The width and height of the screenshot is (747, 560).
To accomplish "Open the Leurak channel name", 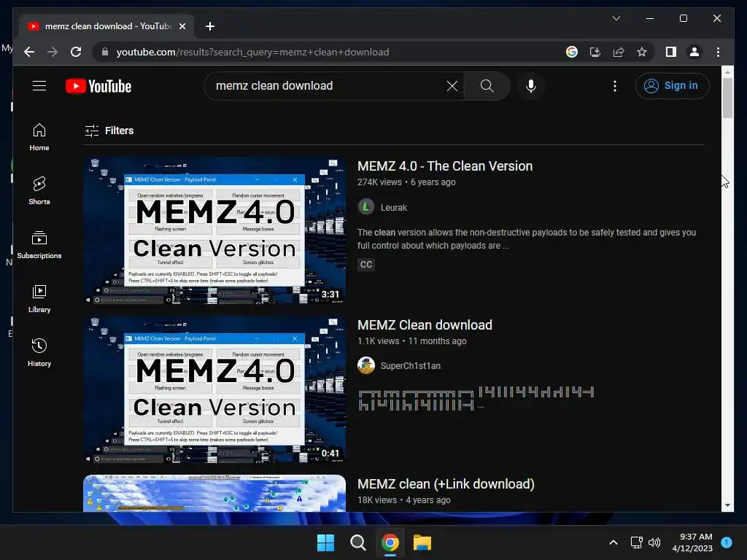I will pos(393,208).
